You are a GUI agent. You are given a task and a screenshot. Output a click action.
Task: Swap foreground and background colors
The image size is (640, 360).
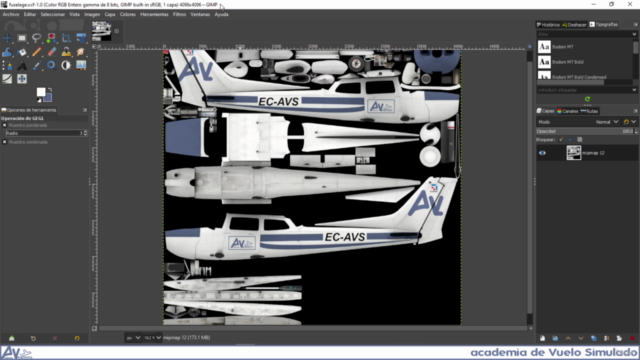(x=50, y=89)
